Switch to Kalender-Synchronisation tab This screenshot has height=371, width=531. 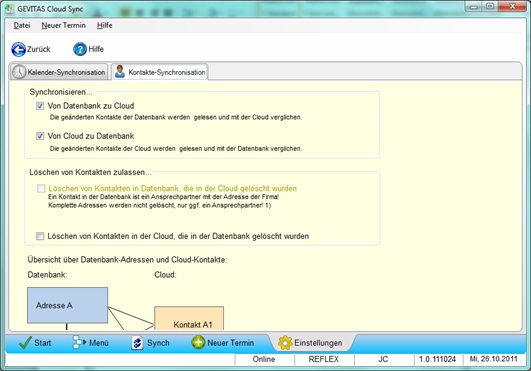[59, 72]
